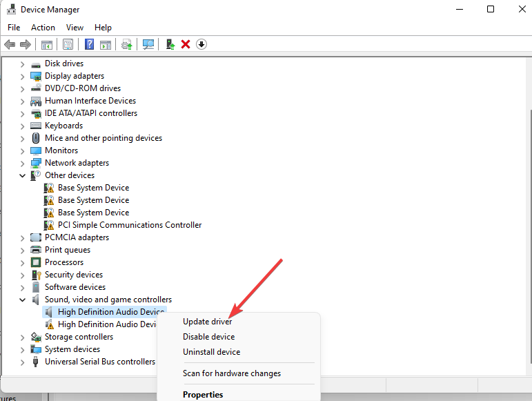Choose Properties from context menu
Viewport: 532px width, 401px height.
click(203, 395)
